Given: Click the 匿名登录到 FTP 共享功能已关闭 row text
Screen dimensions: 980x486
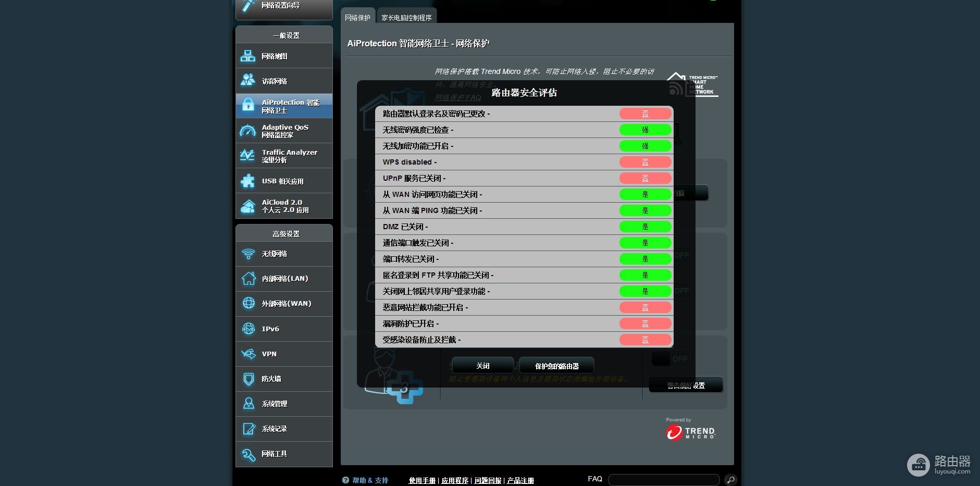Looking at the screenshot, I should pyautogui.click(x=438, y=275).
